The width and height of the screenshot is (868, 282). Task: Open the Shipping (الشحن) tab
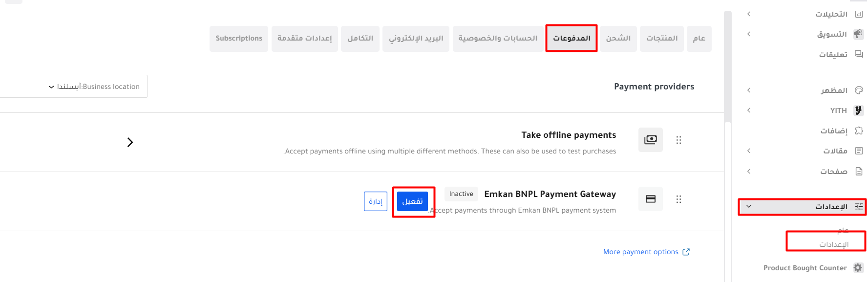tap(618, 39)
